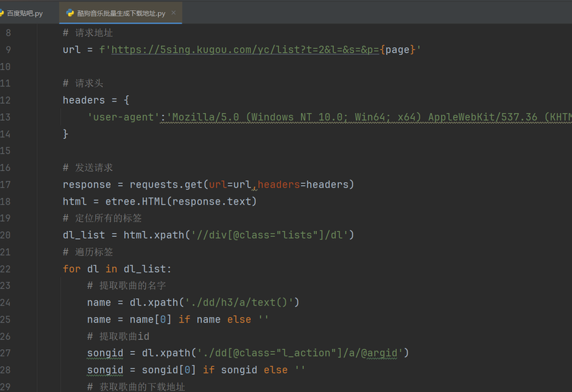Click the comment '# 提取歌曲的名字'
Image resolution: width=572 pixels, height=392 pixels.
coord(127,285)
